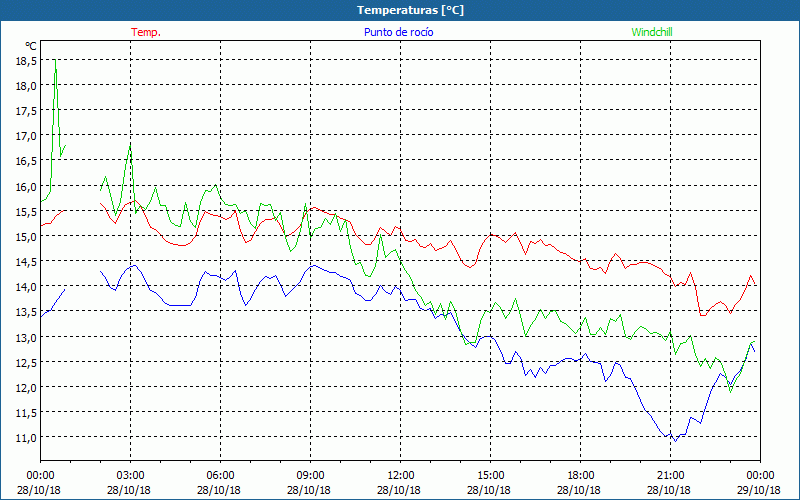Click the 16,5 y-axis value
Image resolution: width=800 pixels, height=500 pixels.
(27, 161)
